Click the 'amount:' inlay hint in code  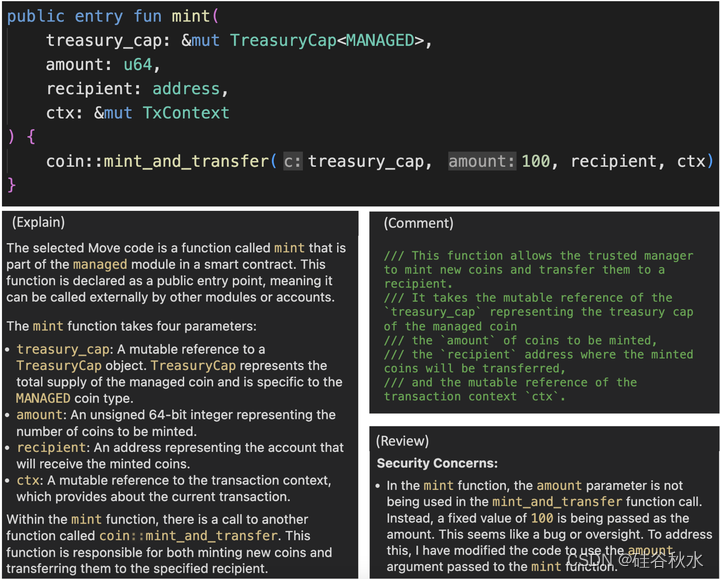tap(482, 162)
